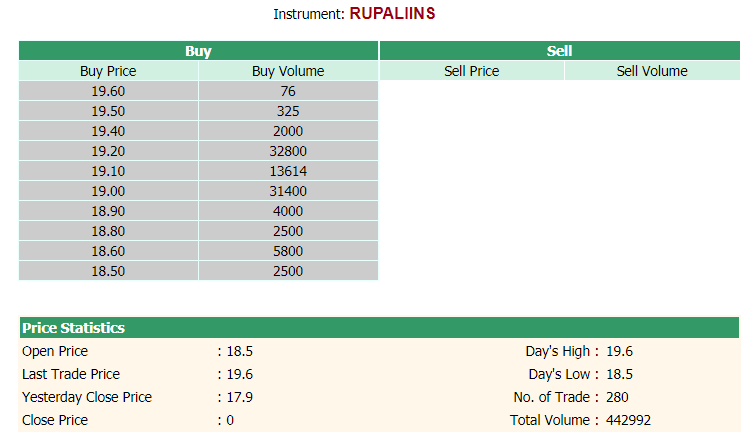The width and height of the screenshot is (751, 432).
Task: Click the buy volume cell showing 76
Action: 288,91
